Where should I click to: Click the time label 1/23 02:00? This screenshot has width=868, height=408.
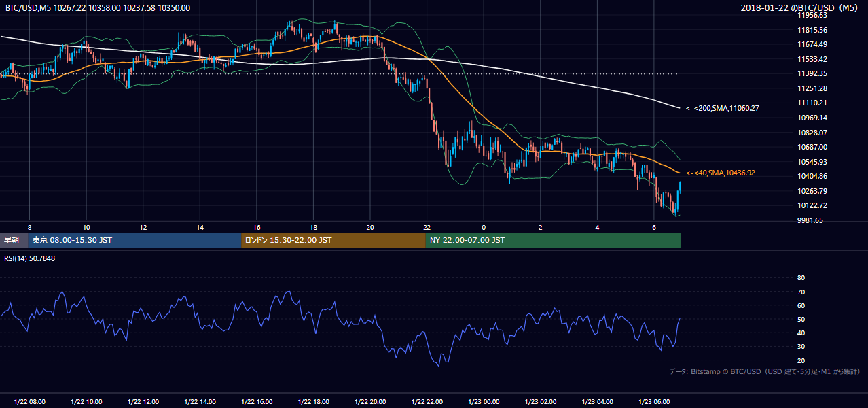point(541,402)
